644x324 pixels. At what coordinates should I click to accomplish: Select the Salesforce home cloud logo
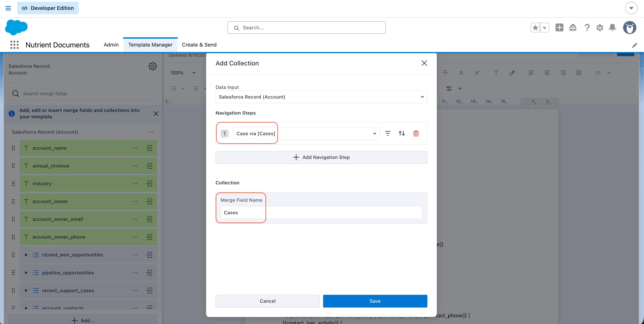coord(16,27)
